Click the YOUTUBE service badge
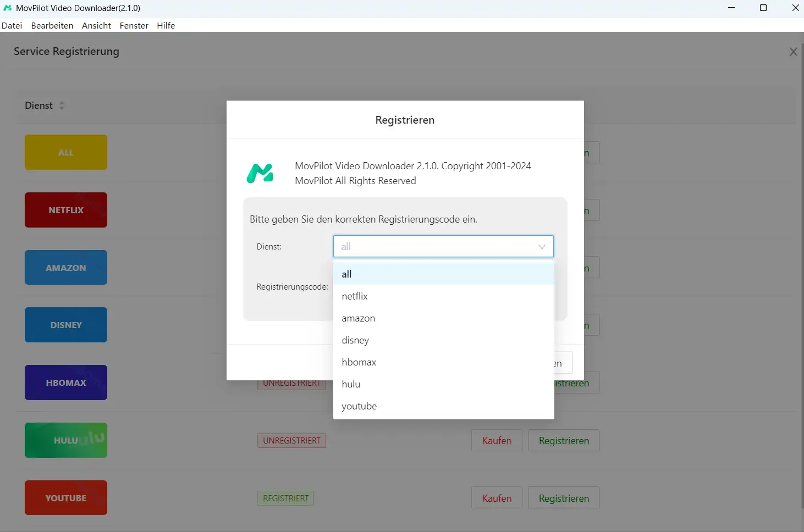Image resolution: width=804 pixels, height=532 pixels. click(66, 498)
